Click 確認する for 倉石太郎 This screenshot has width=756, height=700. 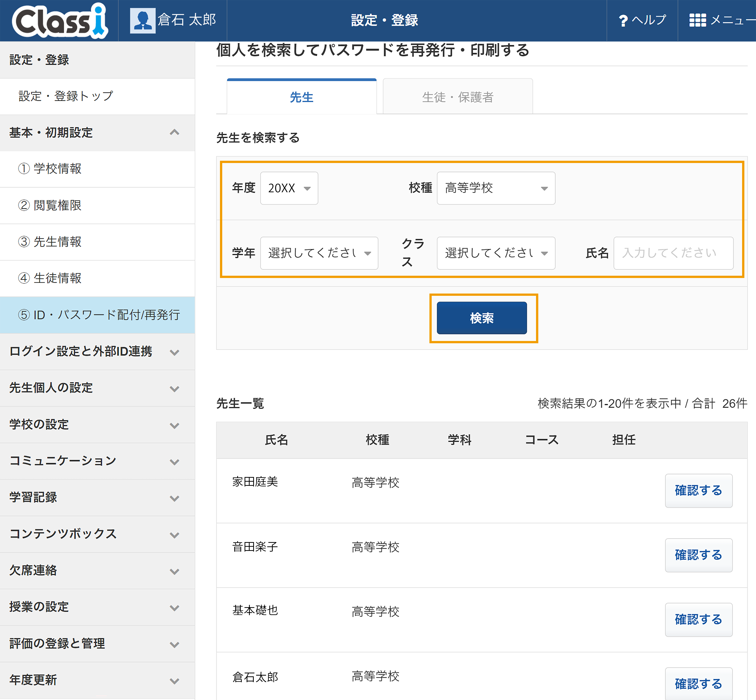click(698, 683)
